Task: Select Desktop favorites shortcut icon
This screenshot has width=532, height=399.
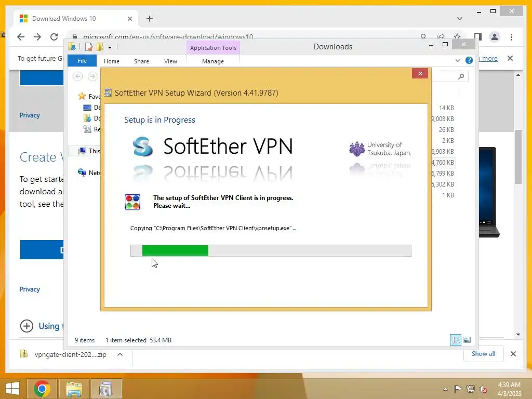Action: [x=87, y=108]
